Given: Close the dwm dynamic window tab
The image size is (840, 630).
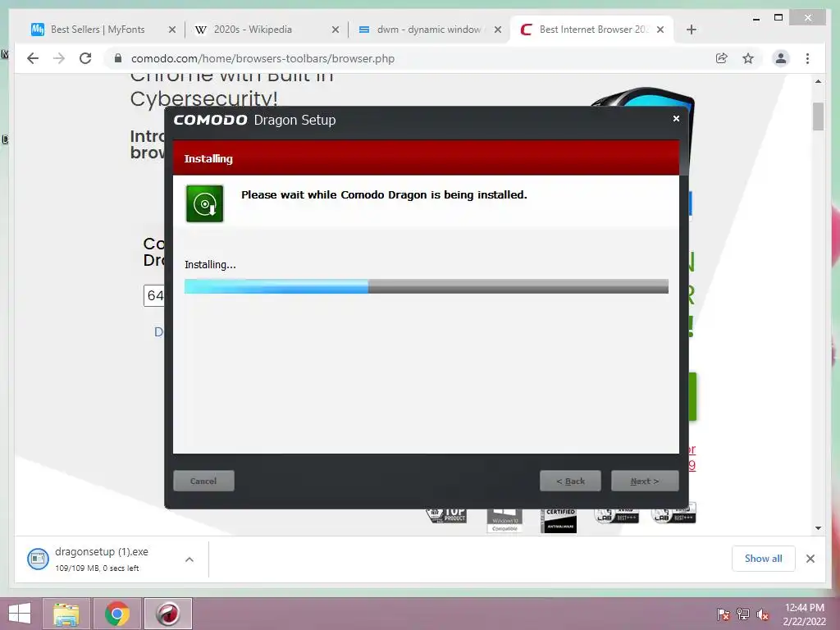Looking at the screenshot, I should [498, 30].
